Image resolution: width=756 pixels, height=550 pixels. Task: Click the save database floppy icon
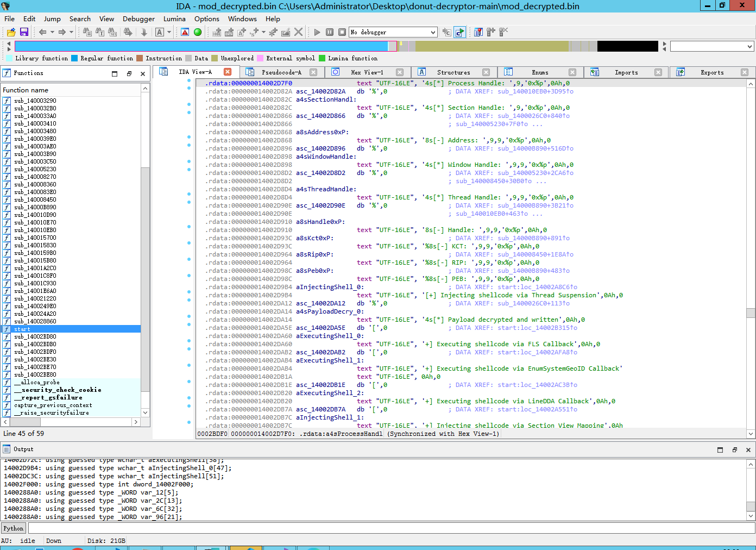tap(24, 32)
